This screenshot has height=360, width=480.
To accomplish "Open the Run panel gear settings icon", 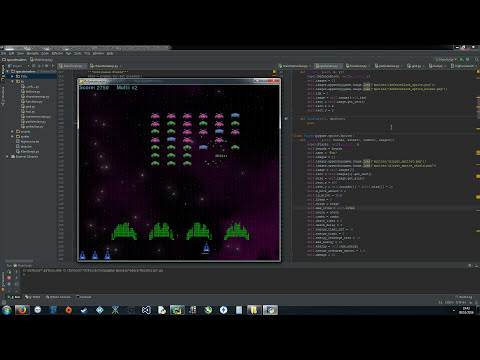I will pyautogui.click(x=470, y=265).
